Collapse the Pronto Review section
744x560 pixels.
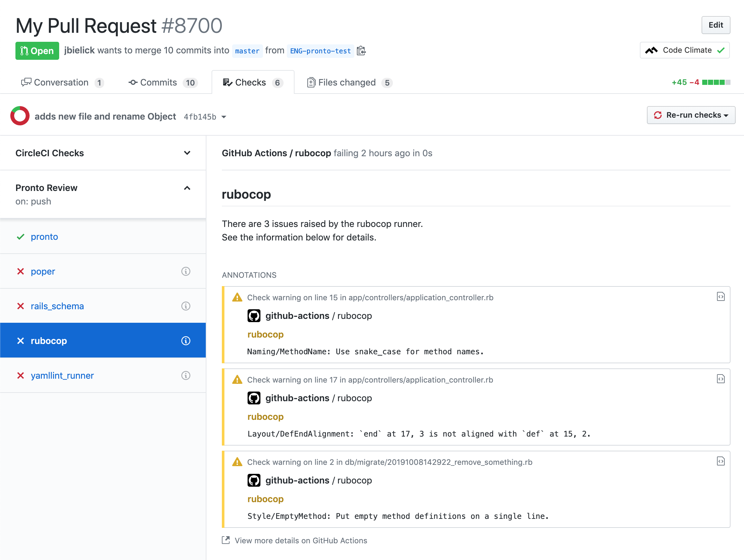(187, 188)
